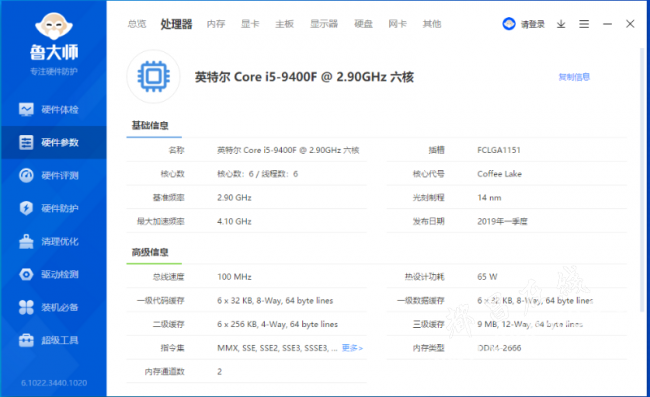
Task: Switch to the 内存 tab
Action: tap(216, 24)
